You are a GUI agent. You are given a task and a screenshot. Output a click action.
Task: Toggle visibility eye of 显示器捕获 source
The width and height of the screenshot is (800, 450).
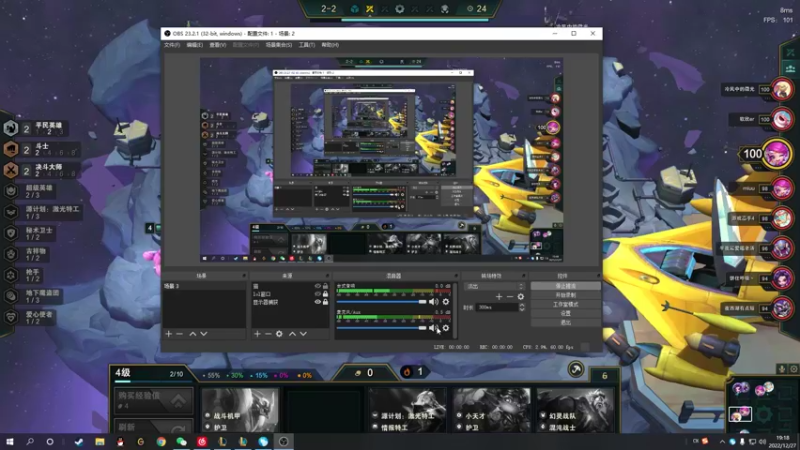tap(317, 302)
